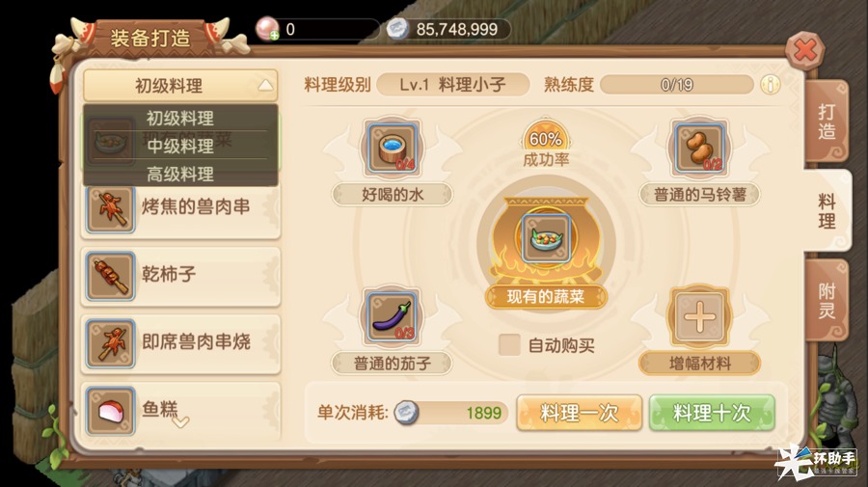Click the 增幅材料 plus slot icon
This screenshot has width=868, height=487.
(x=699, y=317)
